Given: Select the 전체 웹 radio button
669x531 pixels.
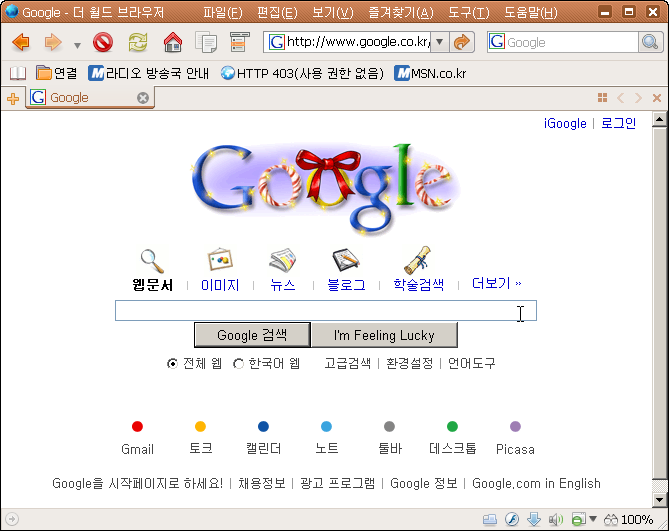Looking at the screenshot, I should (x=172, y=364).
